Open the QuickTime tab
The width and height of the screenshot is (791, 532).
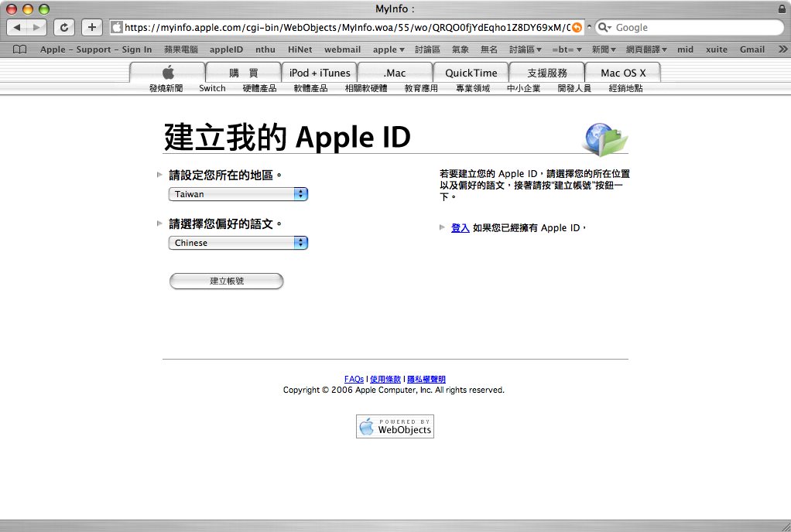coord(471,73)
